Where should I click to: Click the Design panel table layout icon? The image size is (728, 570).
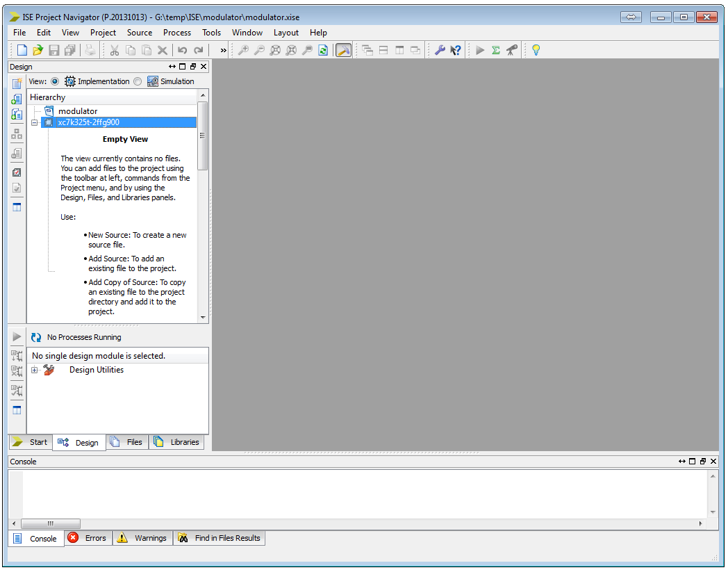[17, 207]
